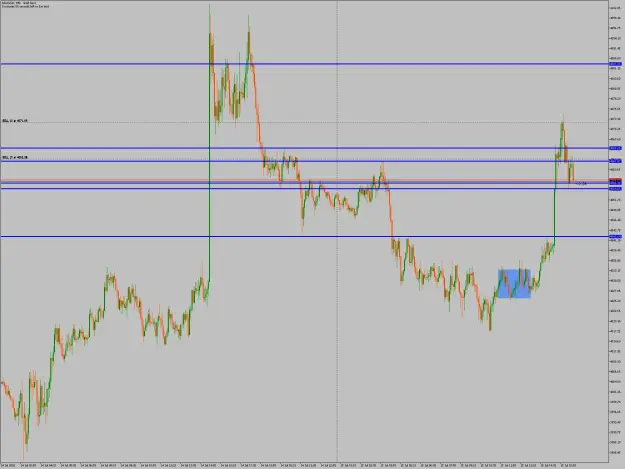Viewport: 625px width, 469px height.
Task: Click the vertical dotted day separator line
Action: (337, 231)
